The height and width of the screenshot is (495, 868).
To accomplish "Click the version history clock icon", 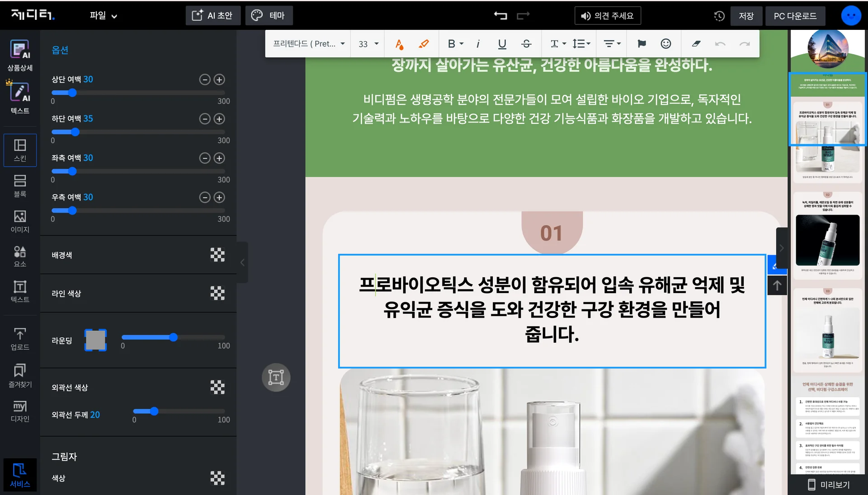I will [719, 16].
